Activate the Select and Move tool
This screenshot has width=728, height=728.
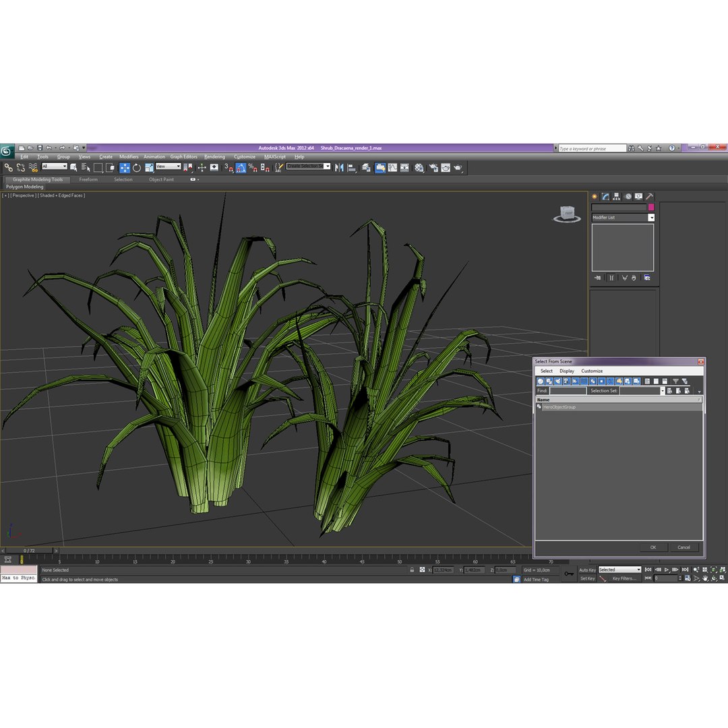125,168
